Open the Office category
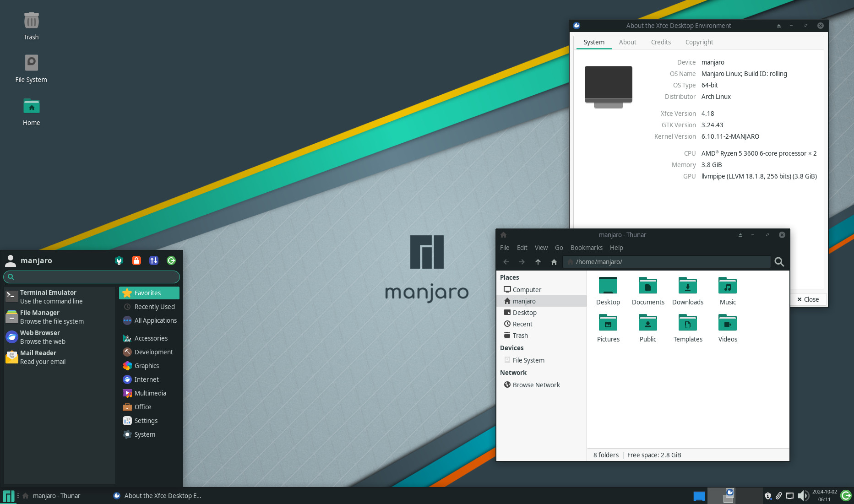 click(149, 407)
